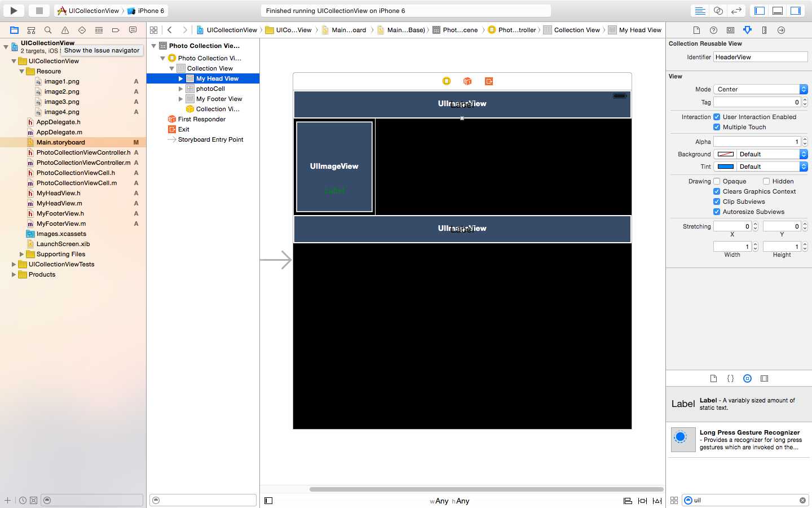Open the Breakpoint navigator

point(116,30)
